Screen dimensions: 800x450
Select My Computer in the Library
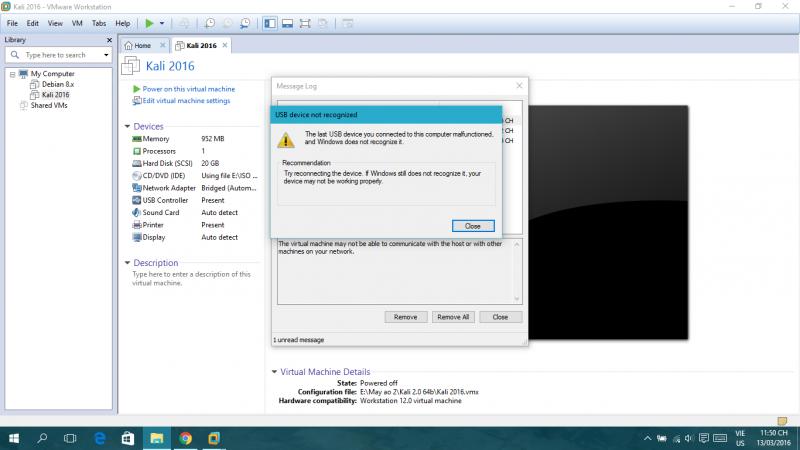click(x=52, y=74)
